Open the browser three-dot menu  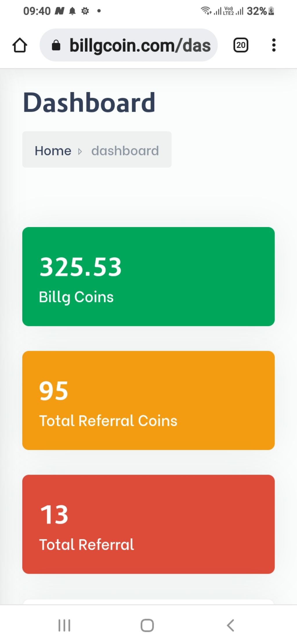[274, 45]
